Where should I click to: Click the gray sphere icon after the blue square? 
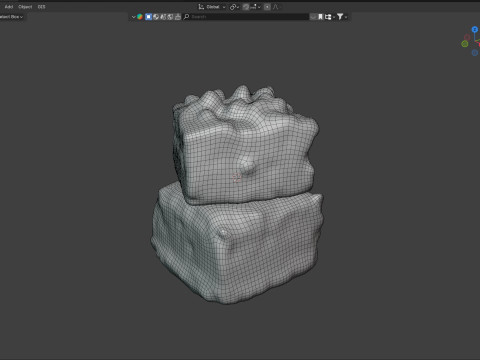[x=156, y=17]
